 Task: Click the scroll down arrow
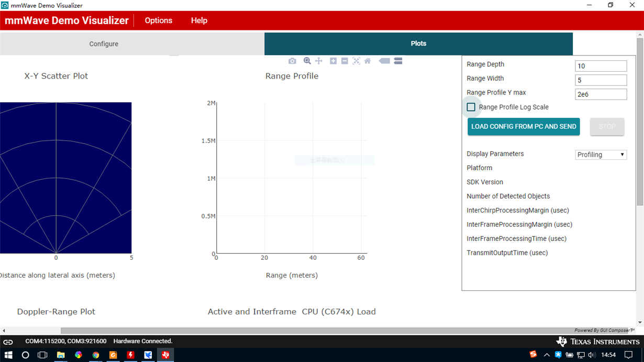pyautogui.click(x=640, y=323)
